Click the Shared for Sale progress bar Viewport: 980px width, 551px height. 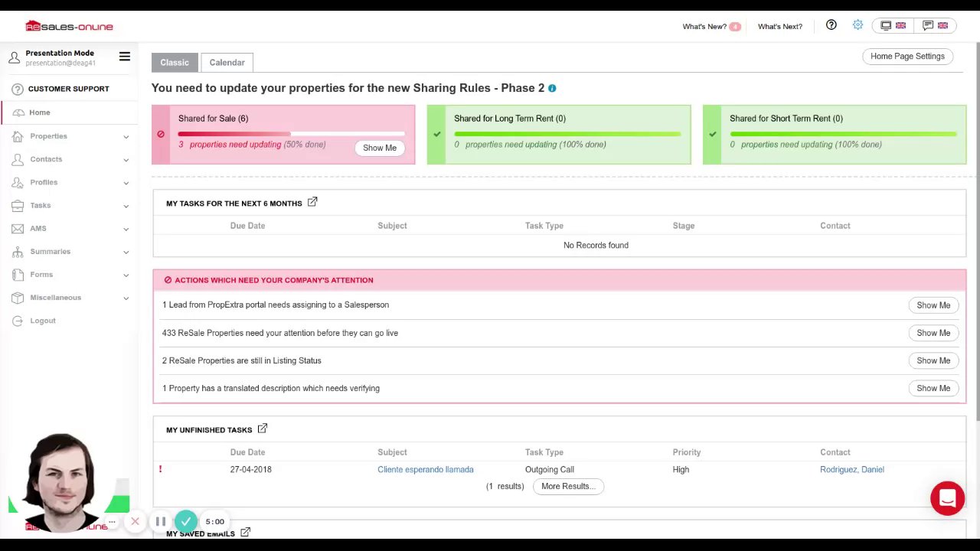point(291,134)
